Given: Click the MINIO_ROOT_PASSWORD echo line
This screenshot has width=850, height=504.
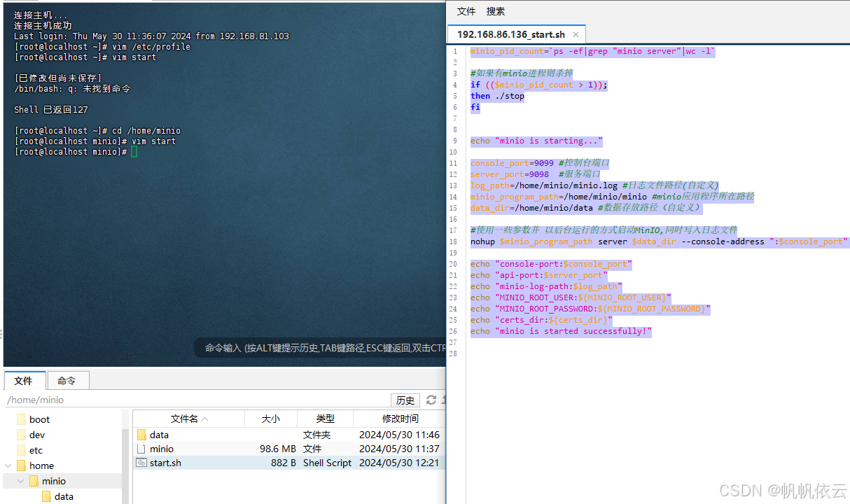Looking at the screenshot, I should point(590,309).
